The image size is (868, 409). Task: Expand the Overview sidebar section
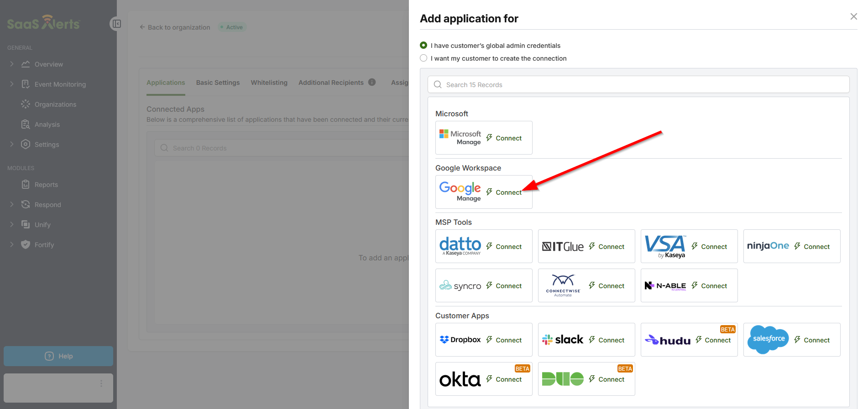pyautogui.click(x=12, y=64)
